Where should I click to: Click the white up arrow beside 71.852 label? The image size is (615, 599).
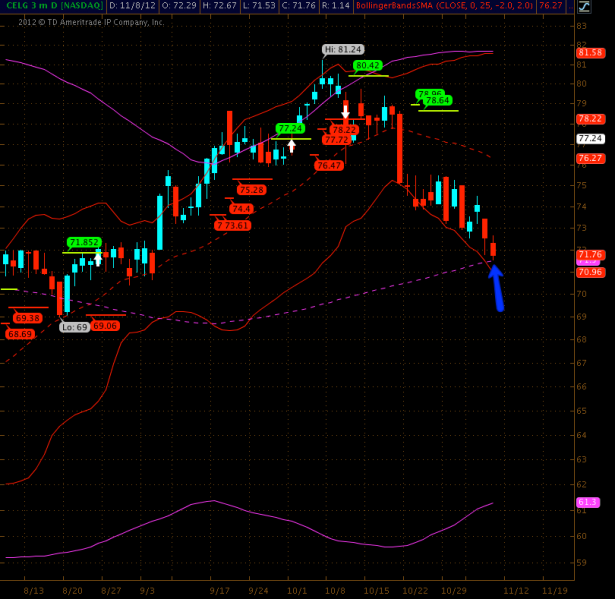(98, 258)
